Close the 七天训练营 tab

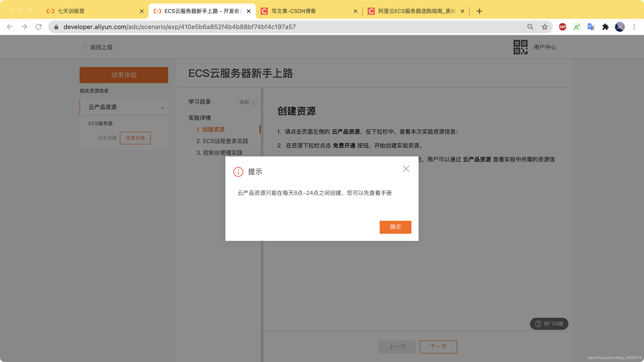click(x=142, y=11)
